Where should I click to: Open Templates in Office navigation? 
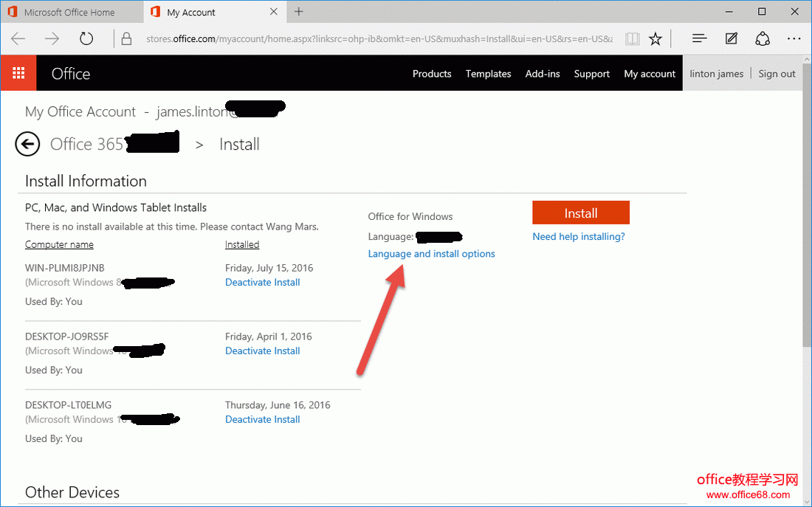click(489, 74)
